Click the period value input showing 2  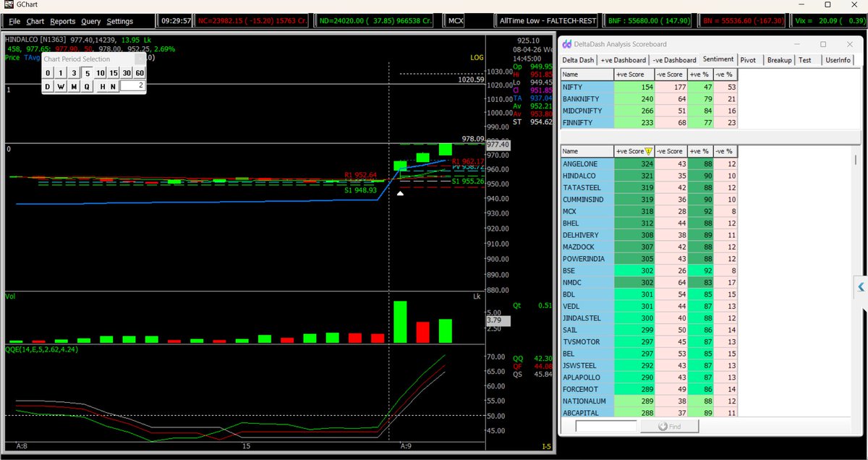pyautogui.click(x=132, y=86)
